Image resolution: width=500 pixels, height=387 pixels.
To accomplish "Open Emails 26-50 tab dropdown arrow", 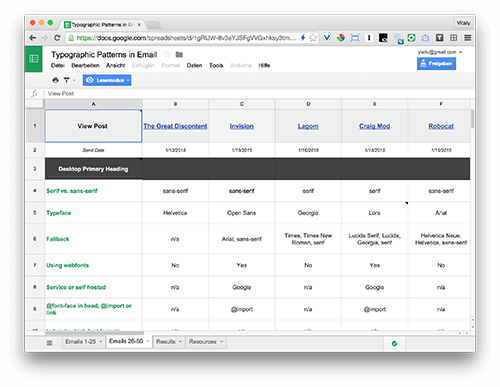I will tap(147, 341).
